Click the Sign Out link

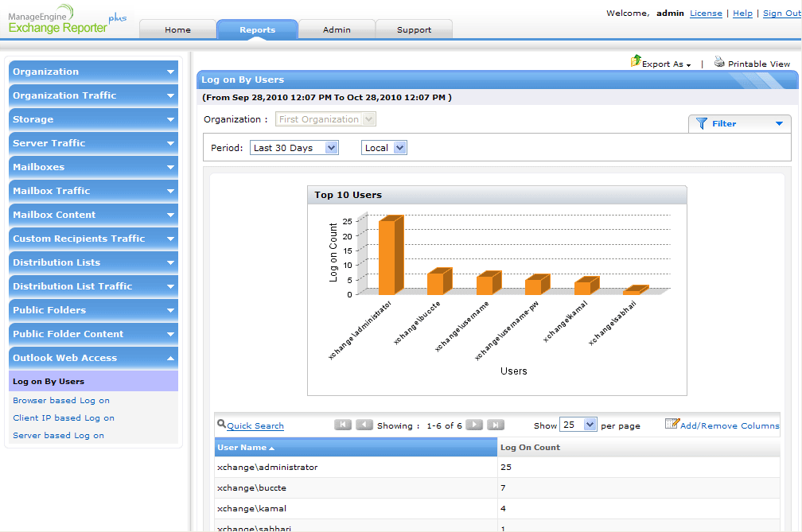click(781, 14)
